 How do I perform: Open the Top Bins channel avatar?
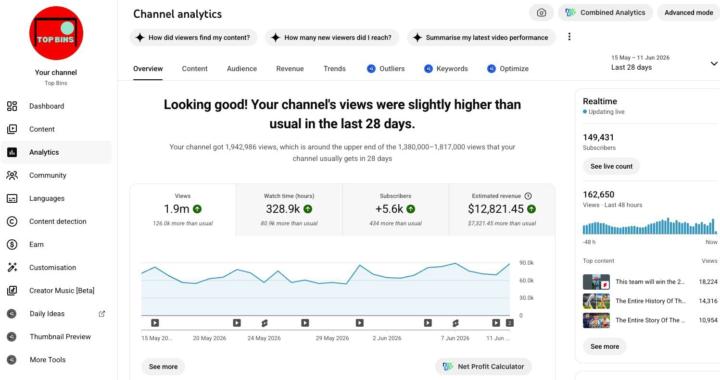pyautogui.click(x=56, y=33)
